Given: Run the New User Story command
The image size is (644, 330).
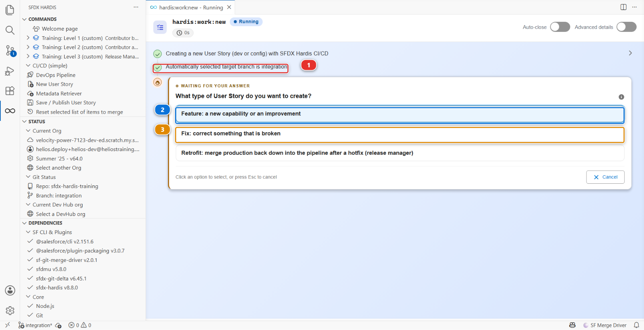Looking at the screenshot, I should 54,84.
